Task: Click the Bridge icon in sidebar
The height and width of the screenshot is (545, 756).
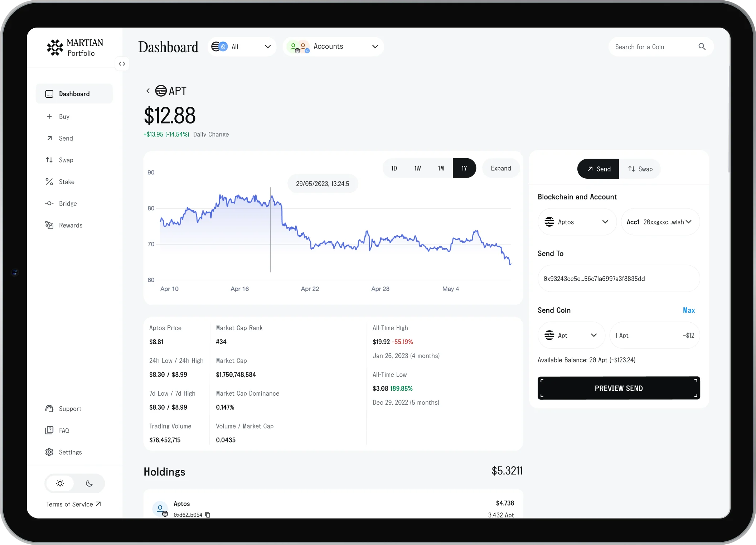Action: 50,203
